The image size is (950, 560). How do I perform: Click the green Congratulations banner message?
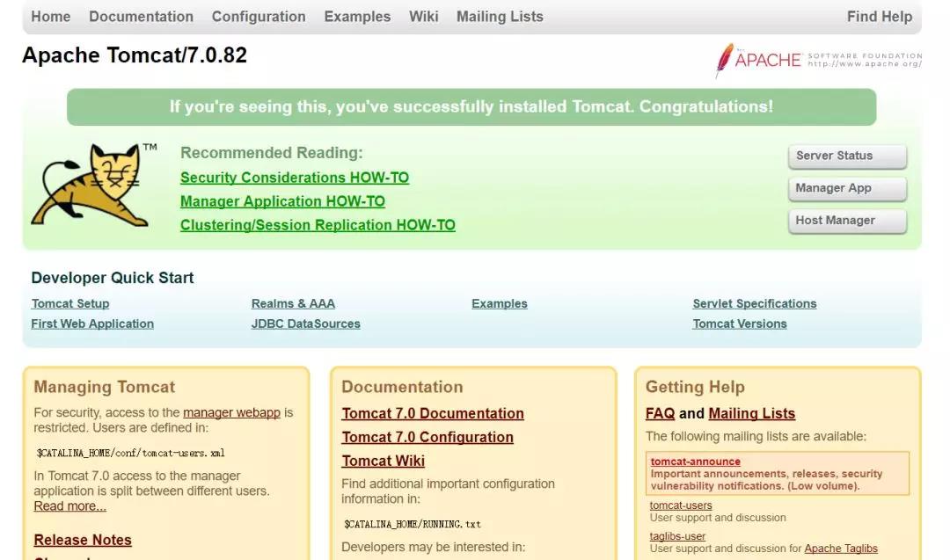(471, 106)
